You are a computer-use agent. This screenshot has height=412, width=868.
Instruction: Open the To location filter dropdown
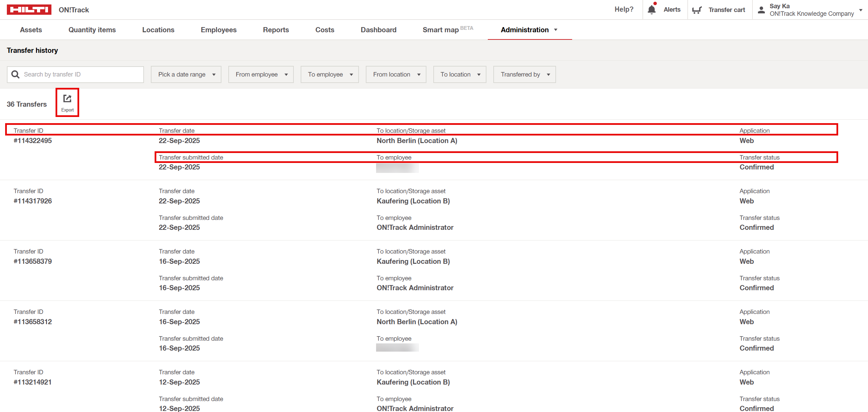459,74
